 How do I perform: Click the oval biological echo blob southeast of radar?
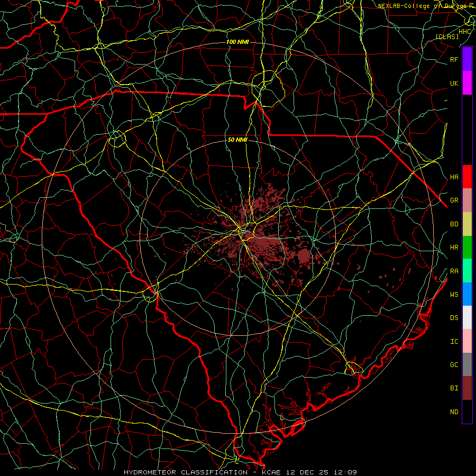tap(304, 255)
